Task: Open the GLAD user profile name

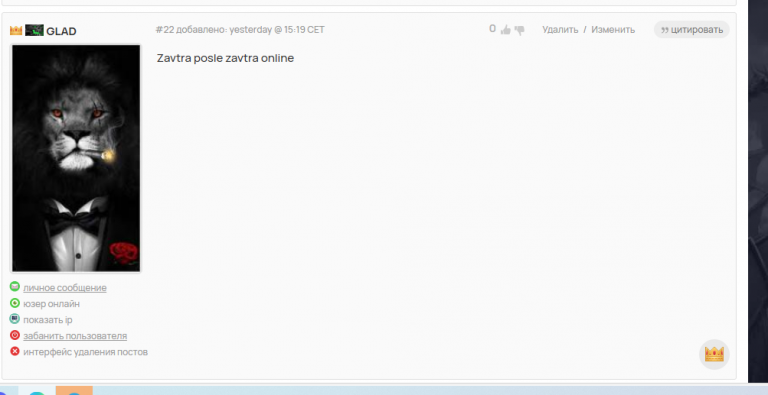Action: point(61,31)
